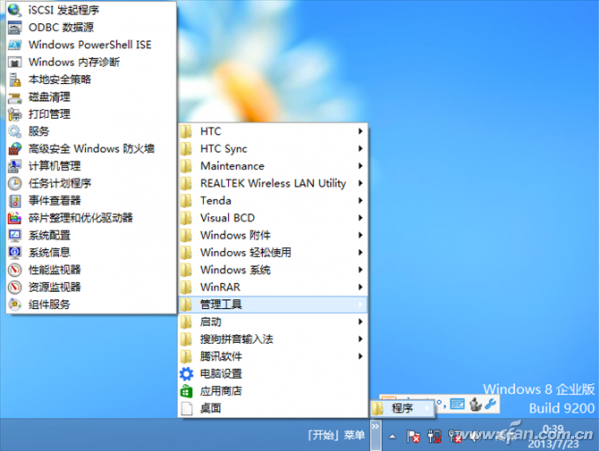
Task: Show hidden tray icons arrow
Action: (392, 436)
